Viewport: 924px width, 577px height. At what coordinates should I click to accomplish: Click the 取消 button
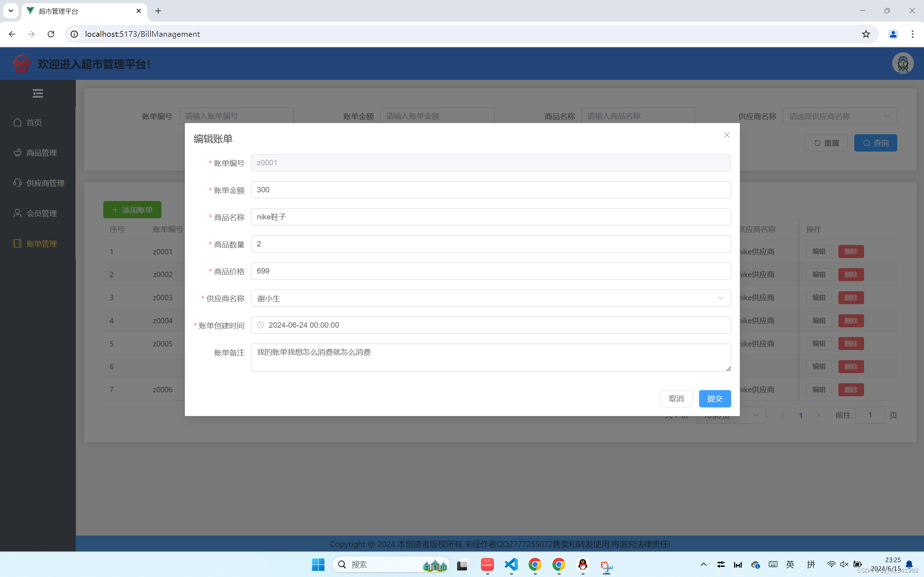click(676, 398)
